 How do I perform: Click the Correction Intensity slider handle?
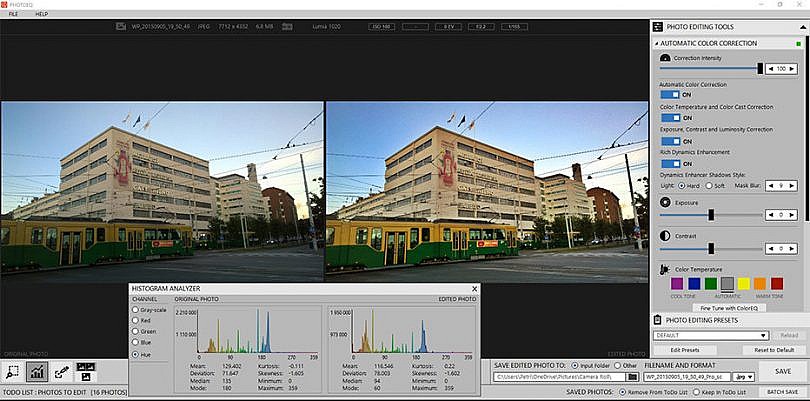pyautogui.click(x=760, y=68)
